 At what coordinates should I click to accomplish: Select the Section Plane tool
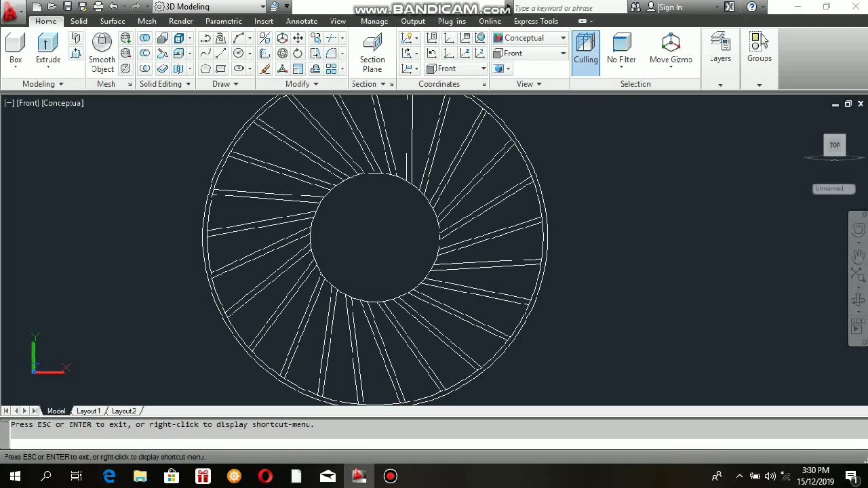coord(372,53)
